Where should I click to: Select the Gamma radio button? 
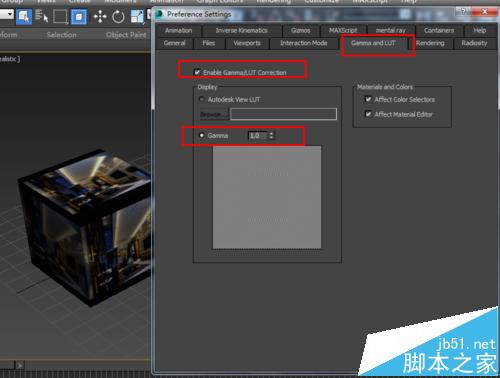coord(201,135)
